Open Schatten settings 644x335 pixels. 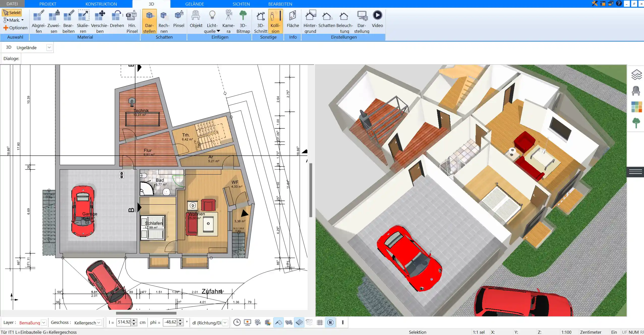327,19
